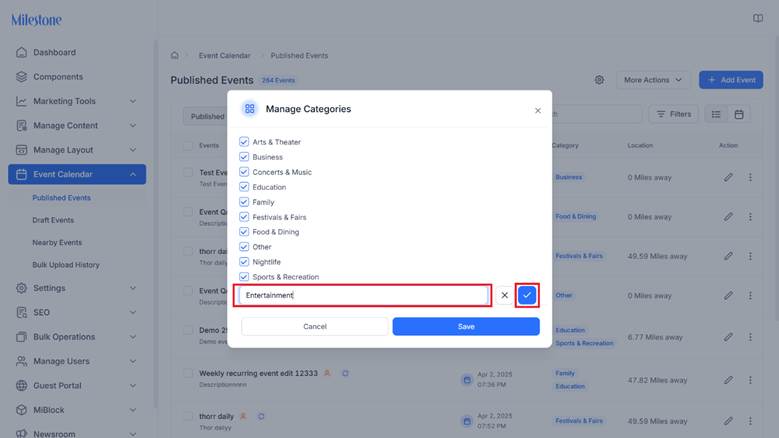Cancel the Manage Categories dialog
Screen dimensions: 779x438
coord(314,327)
